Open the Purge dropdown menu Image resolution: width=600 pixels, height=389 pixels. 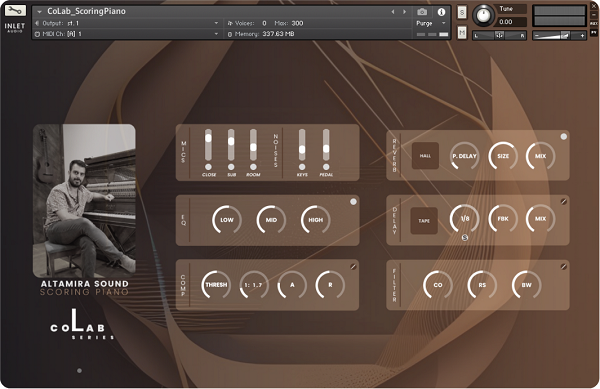point(431,23)
